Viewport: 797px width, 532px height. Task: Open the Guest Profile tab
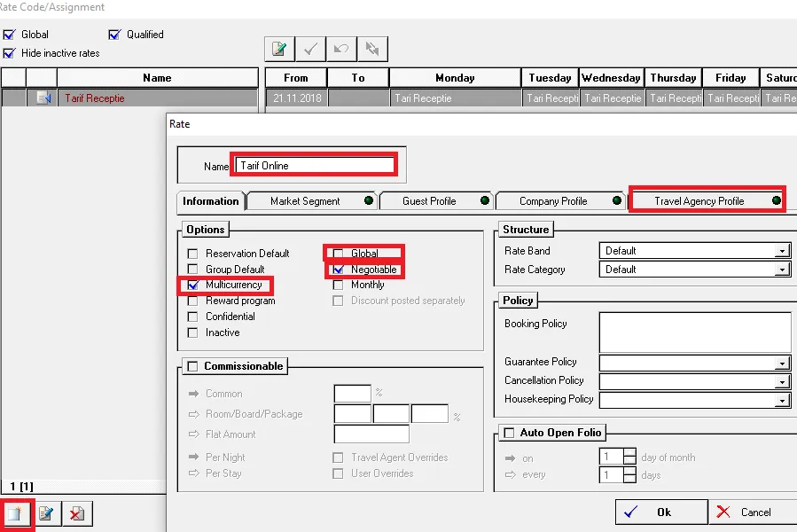pyautogui.click(x=436, y=201)
